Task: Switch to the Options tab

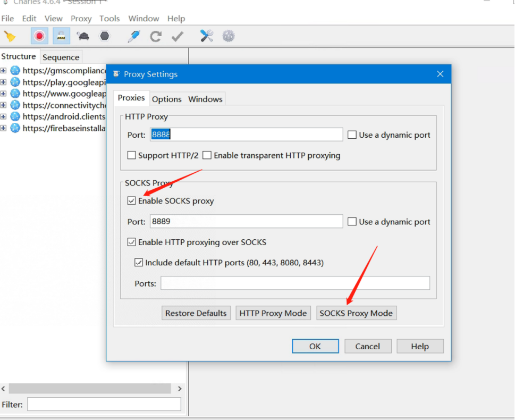Action: [x=167, y=99]
